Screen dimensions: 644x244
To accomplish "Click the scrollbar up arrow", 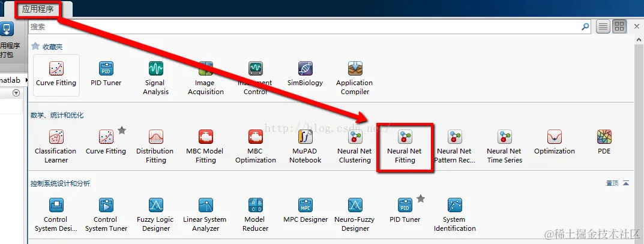I will click(x=639, y=40).
